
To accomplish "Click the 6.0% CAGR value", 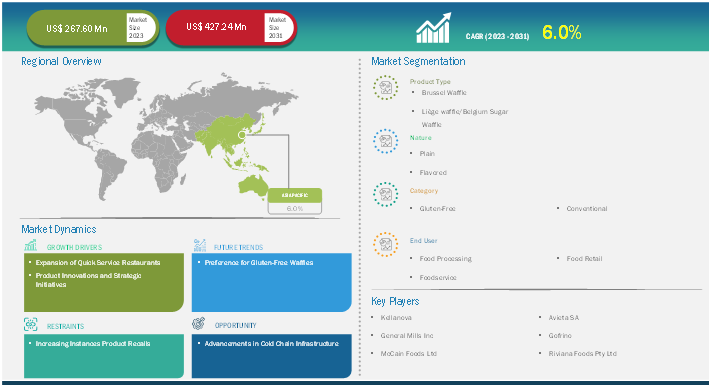I will (562, 33).
